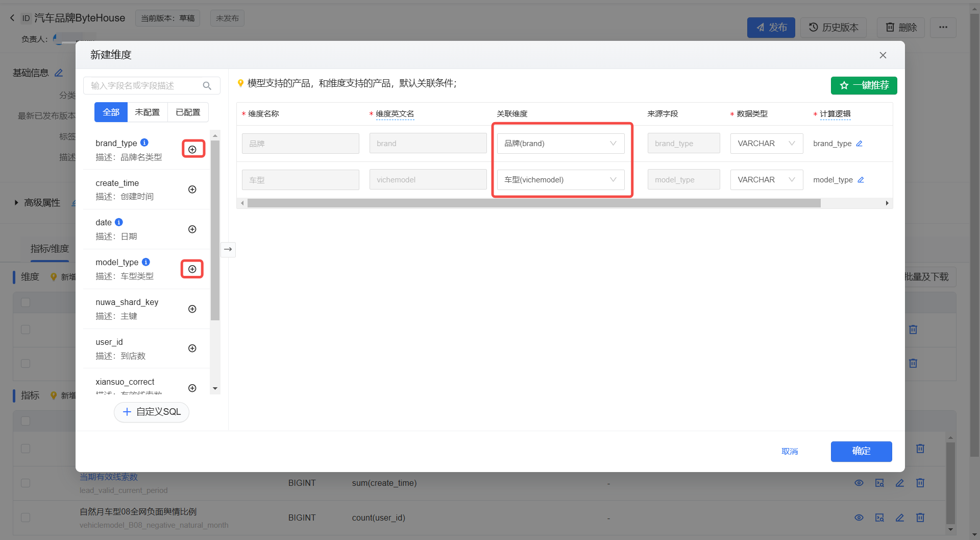The width and height of the screenshot is (980, 540).
Task: Click plus icon next to model_type
Action: pyautogui.click(x=192, y=269)
